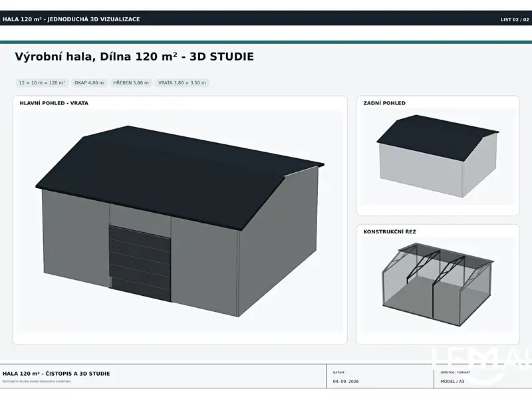Image resolution: width=532 pixels, height=399 pixels.
Task: Click the 'ZADNÍ POHLED' panel heading
Action: point(384,103)
